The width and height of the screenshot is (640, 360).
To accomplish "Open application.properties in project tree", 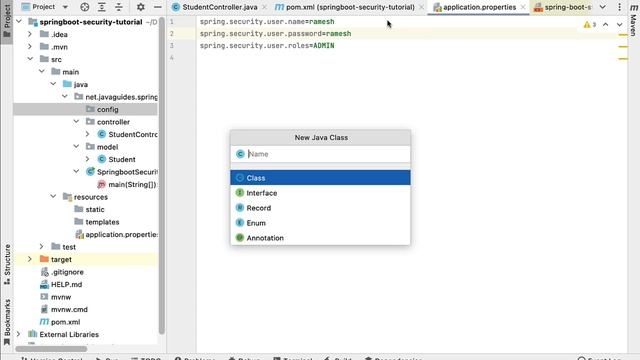I will (121, 234).
